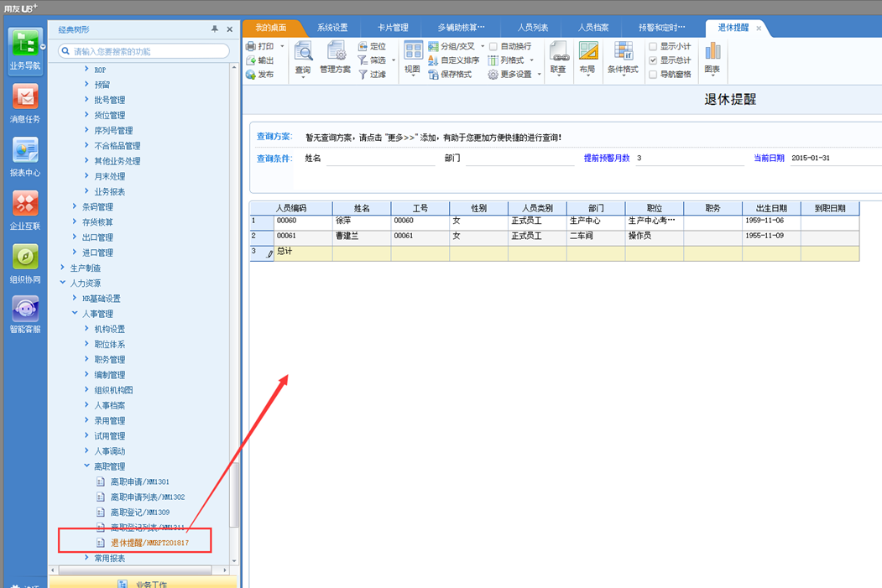Open 离职登记/HM1309 in the tree
This screenshot has width=882, height=588.
[139, 513]
